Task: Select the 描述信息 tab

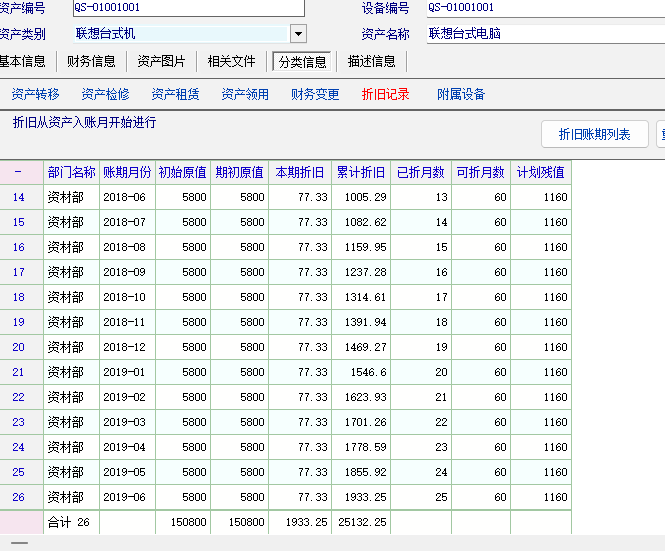Action: tap(371, 61)
